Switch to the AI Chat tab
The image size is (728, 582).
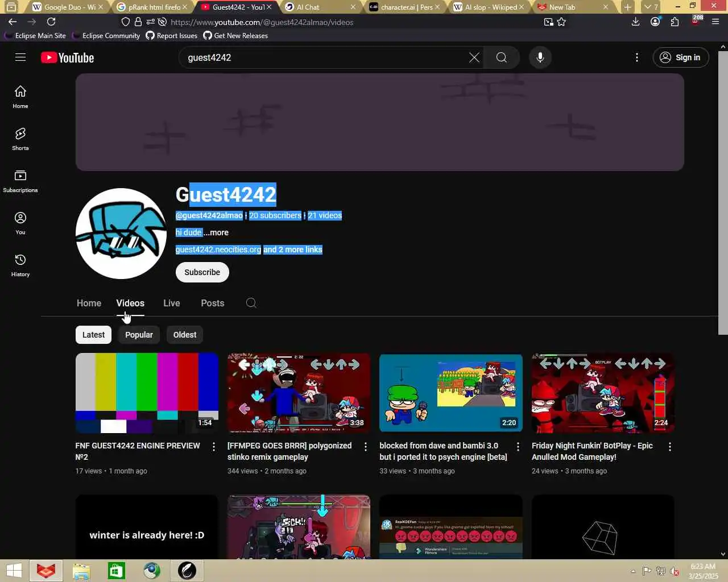tap(320, 7)
